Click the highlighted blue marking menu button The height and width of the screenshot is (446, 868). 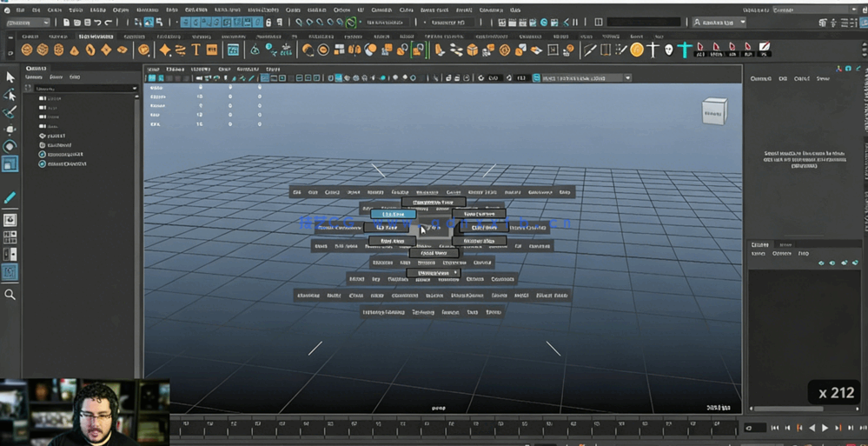tap(393, 214)
